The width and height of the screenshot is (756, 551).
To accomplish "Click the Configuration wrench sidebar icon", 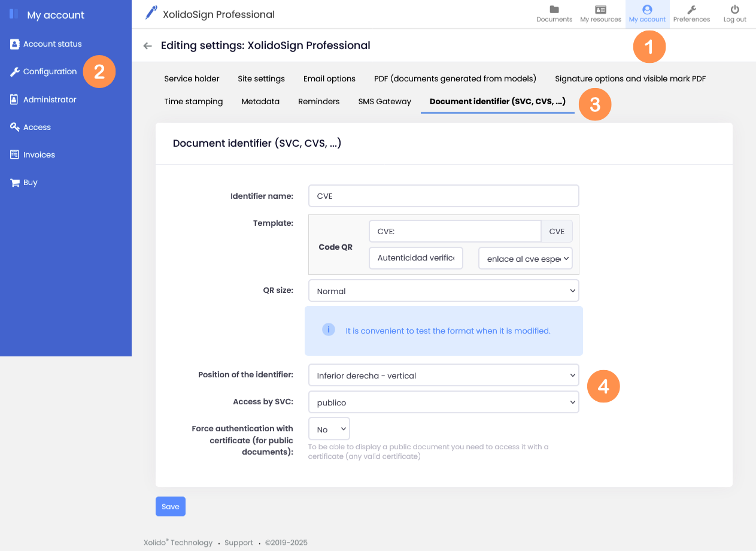I will pyautogui.click(x=15, y=72).
